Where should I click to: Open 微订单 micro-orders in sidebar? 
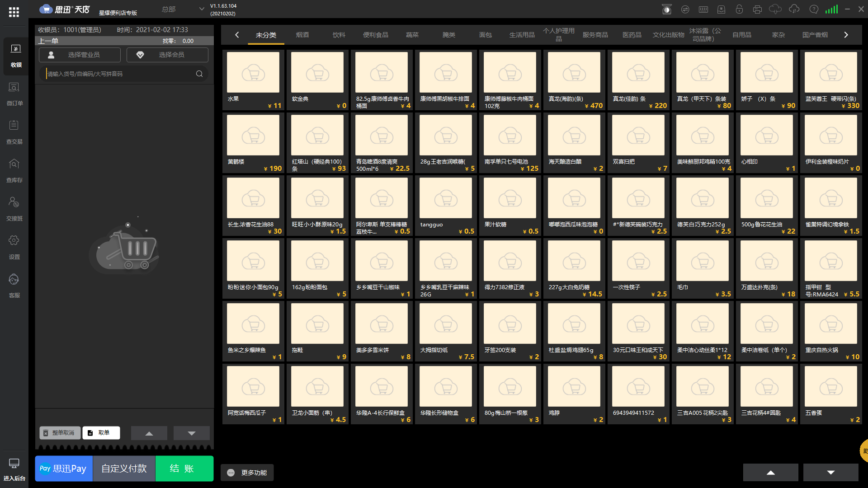point(14,94)
